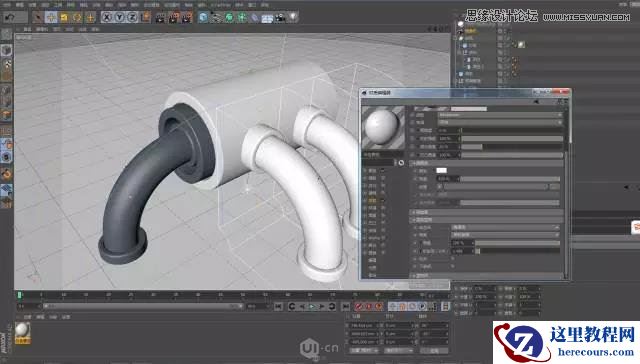
Task: Adjust the Specular Strength slider (partially filled)
Action: click(512, 147)
